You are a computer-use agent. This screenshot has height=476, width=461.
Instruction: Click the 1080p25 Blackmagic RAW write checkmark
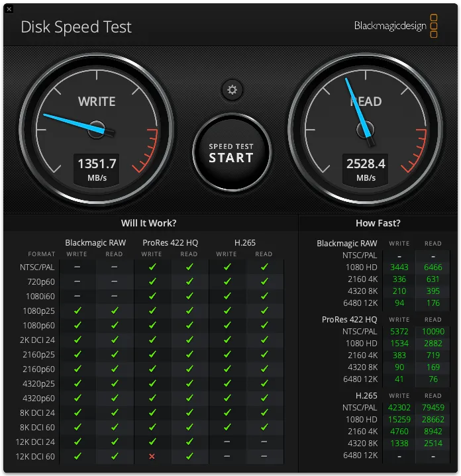[x=77, y=310]
